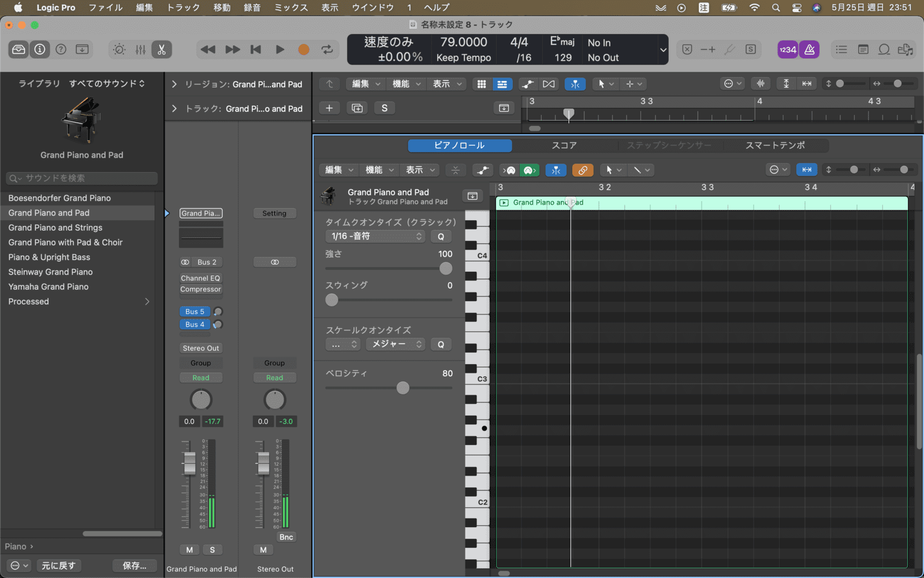Click the サウンドを検索 search field
Screen dimensions: 924x578
pyautogui.click(x=81, y=178)
